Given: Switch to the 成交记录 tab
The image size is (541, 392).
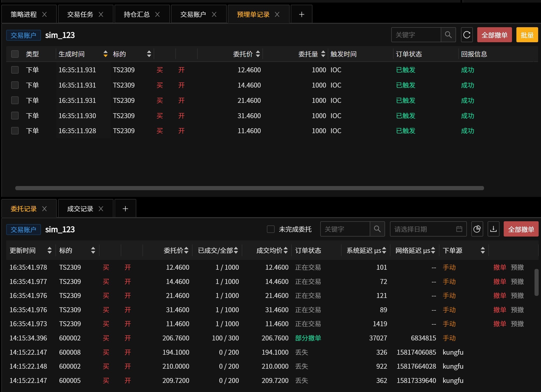Looking at the screenshot, I should [80, 209].
